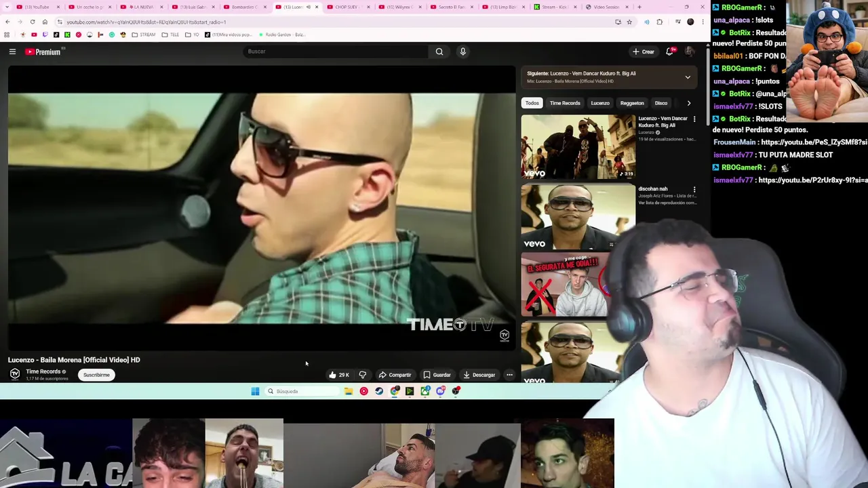Open the Crear button

click(x=643, y=52)
